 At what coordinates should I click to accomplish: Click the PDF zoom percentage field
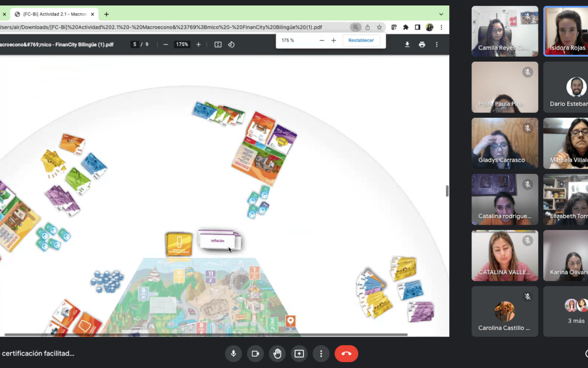pyautogui.click(x=182, y=44)
